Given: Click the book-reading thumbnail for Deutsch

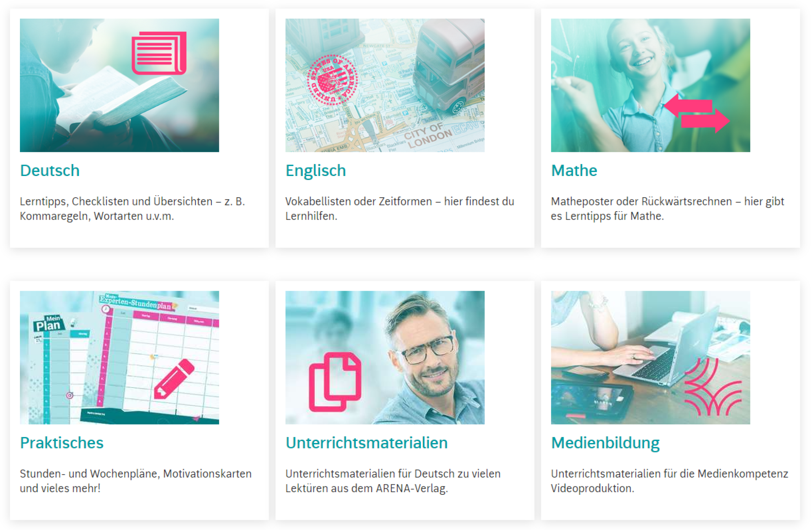Looking at the screenshot, I should [119, 85].
